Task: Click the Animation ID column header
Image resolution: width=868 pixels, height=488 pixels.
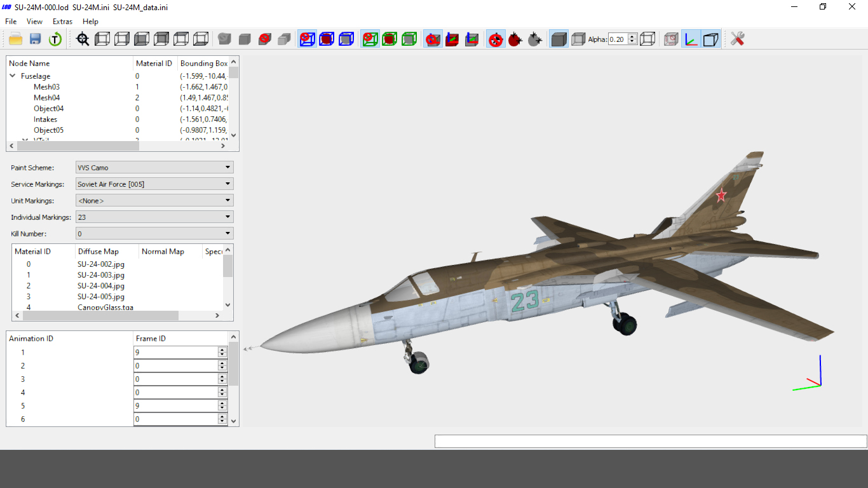Action: pos(70,339)
